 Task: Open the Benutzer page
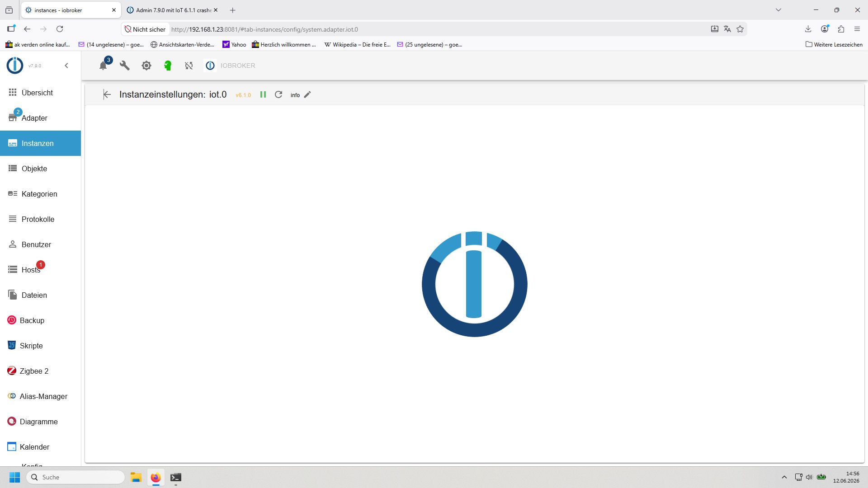click(x=41, y=244)
